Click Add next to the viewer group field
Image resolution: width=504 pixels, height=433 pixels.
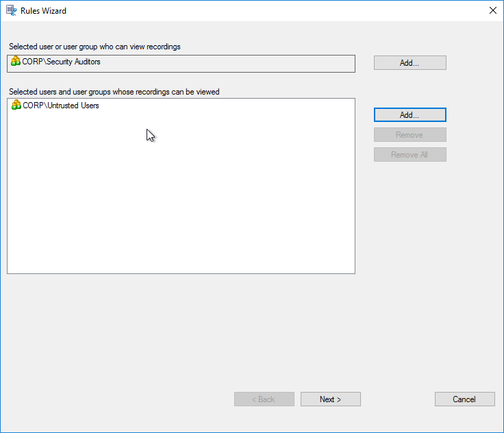coord(409,63)
